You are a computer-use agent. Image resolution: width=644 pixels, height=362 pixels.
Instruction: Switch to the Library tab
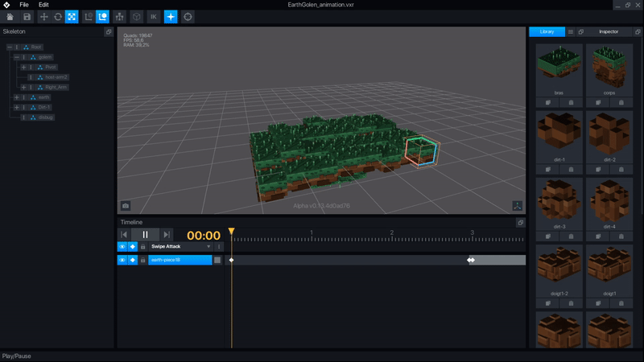tap(547, 31)
